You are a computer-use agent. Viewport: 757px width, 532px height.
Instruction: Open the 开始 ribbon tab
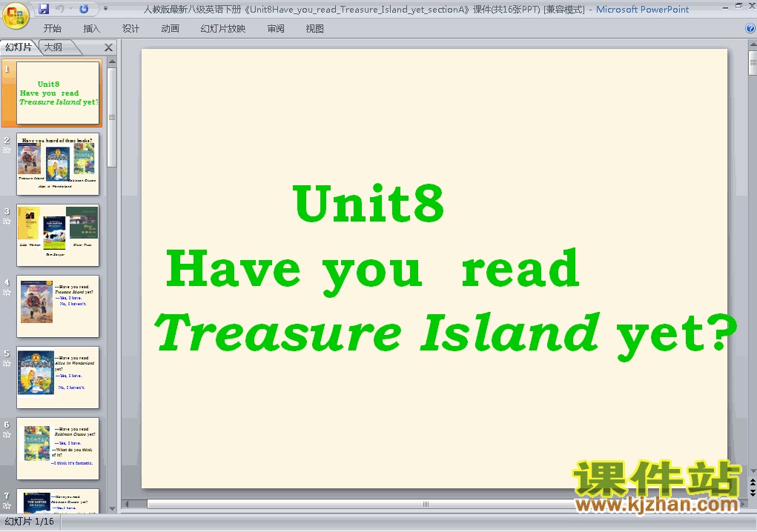point(52,29)
